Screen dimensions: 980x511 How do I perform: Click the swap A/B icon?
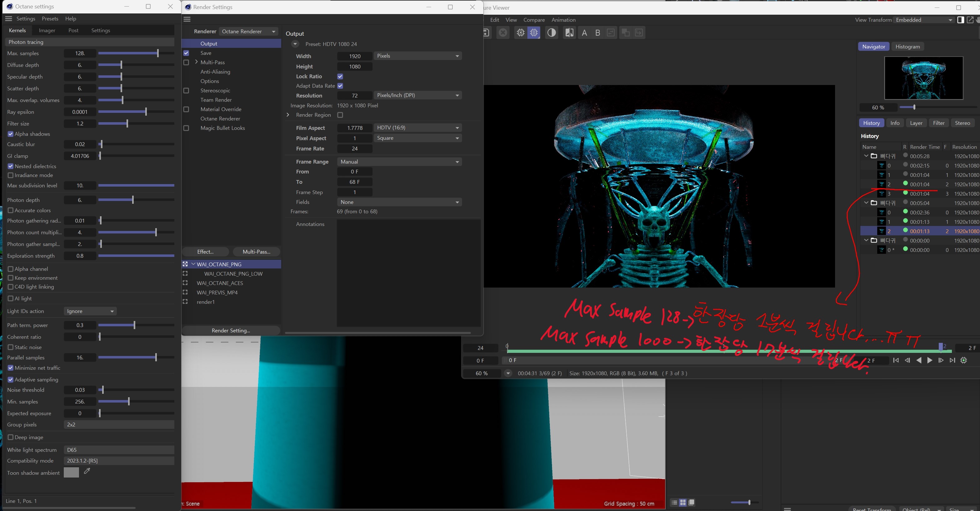[x=611, y=33]
